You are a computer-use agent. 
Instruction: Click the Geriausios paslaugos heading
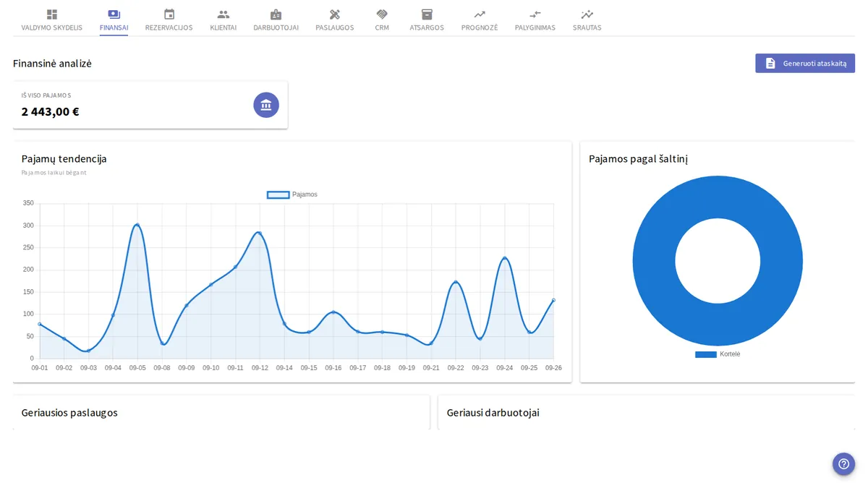coord(69,412)
